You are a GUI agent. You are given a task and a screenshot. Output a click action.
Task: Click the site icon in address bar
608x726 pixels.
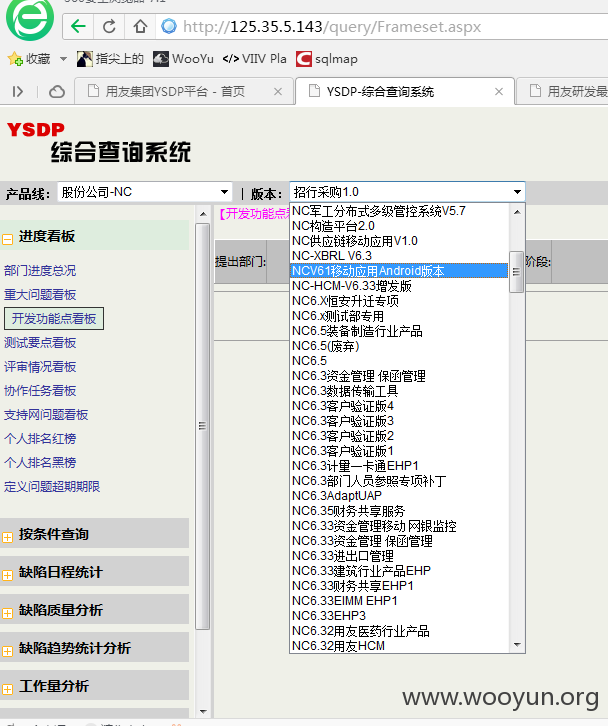[169, 26]
